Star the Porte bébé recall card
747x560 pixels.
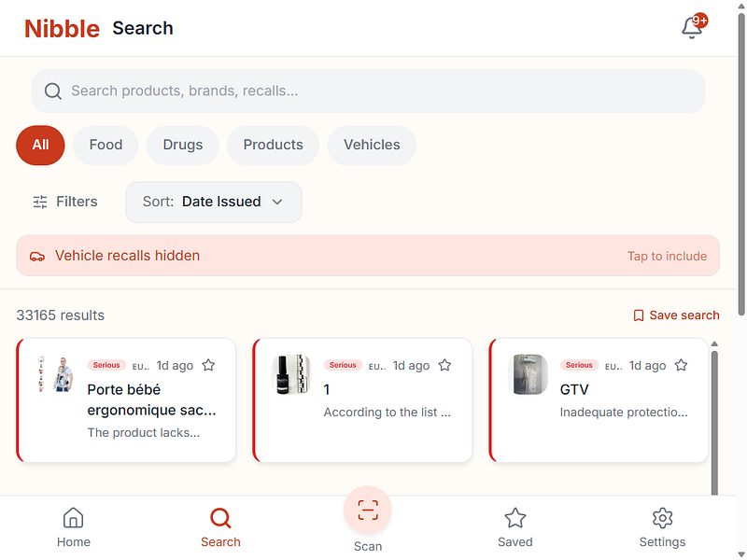point(208,365)
